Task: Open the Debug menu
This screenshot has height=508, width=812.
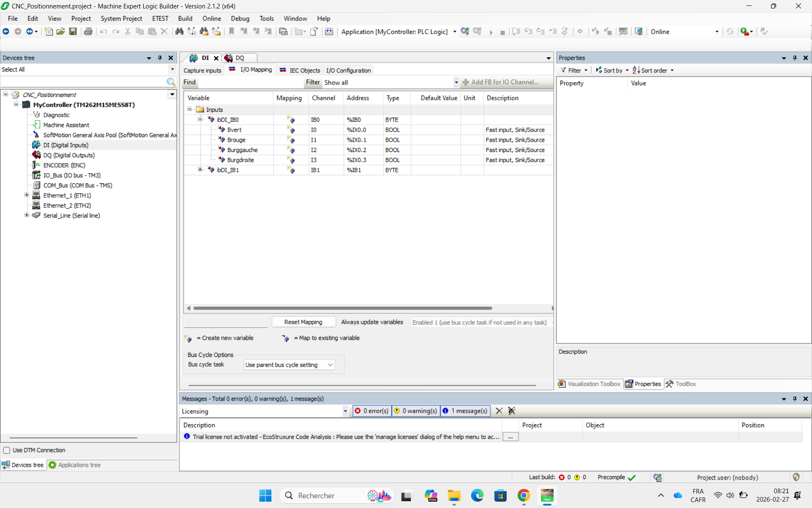Action: click(x=240, y=19)
